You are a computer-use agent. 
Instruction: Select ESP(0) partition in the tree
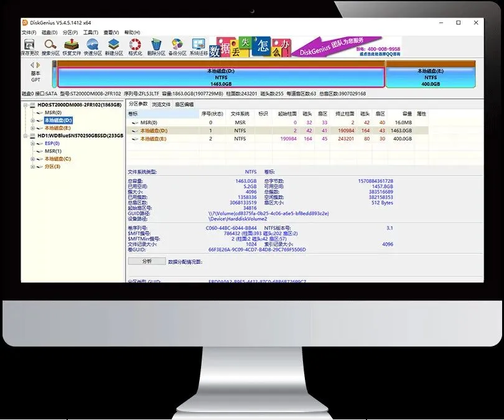[52, 143]
